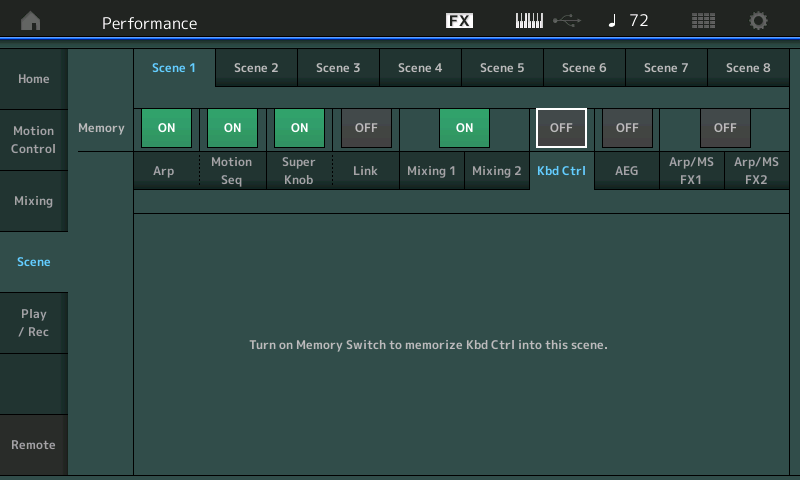
Task: Open the Utility settings gear icon
Action: tap(759, 21)
